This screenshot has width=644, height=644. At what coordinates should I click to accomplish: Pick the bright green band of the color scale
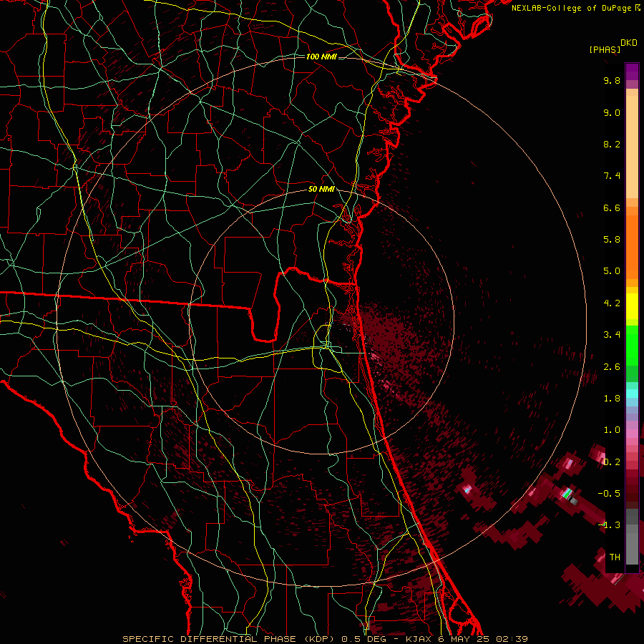tap(632, 344)
